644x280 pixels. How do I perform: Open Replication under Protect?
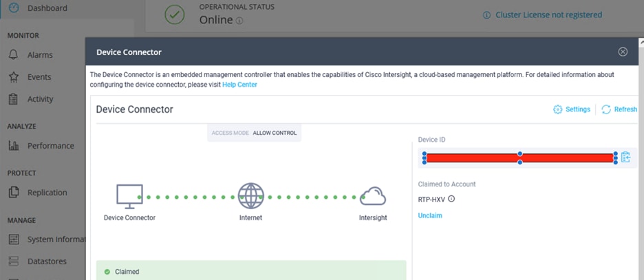tap(47, 192)
